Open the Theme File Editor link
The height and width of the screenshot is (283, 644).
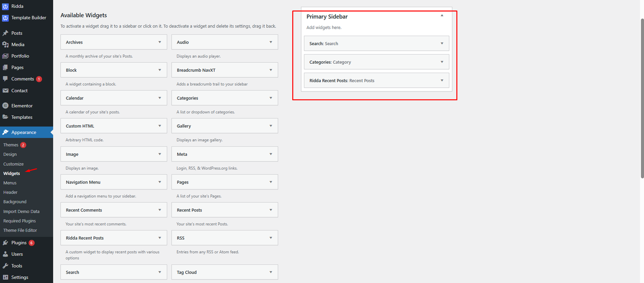tap(20, 230)
